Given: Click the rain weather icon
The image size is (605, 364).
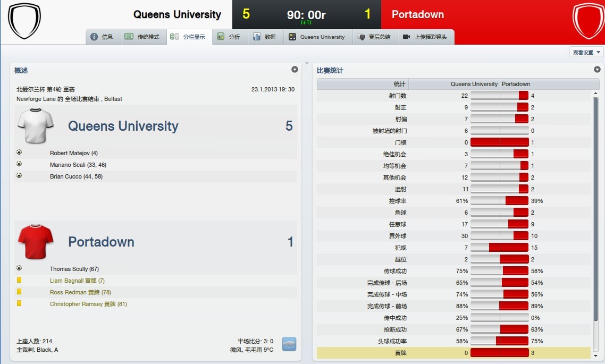Looking at the screenshot, I should tap(289, 344).
